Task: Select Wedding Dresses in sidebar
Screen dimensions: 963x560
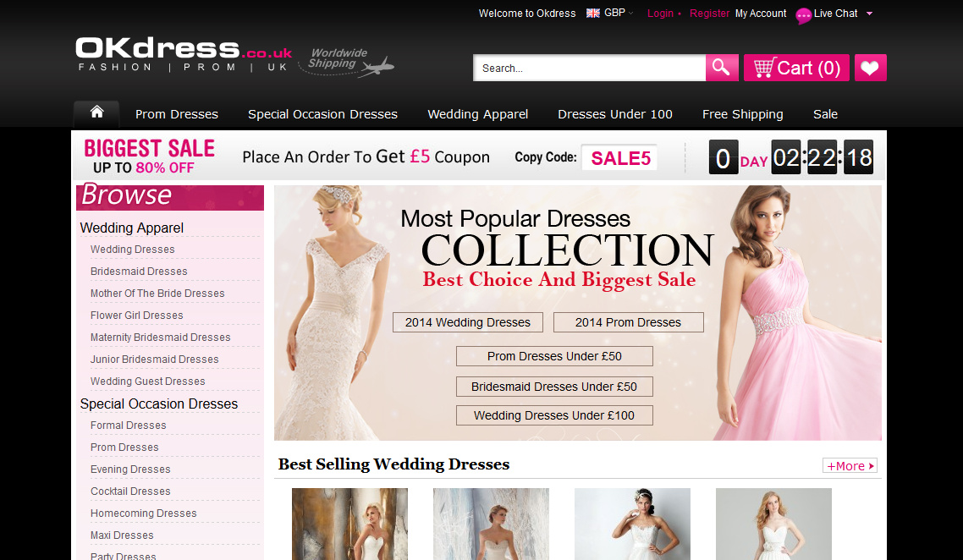Action: pos(133,250)
